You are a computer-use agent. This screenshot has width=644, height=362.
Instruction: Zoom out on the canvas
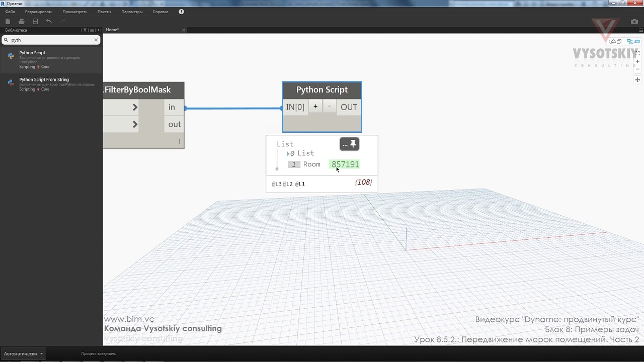(637, 69)
